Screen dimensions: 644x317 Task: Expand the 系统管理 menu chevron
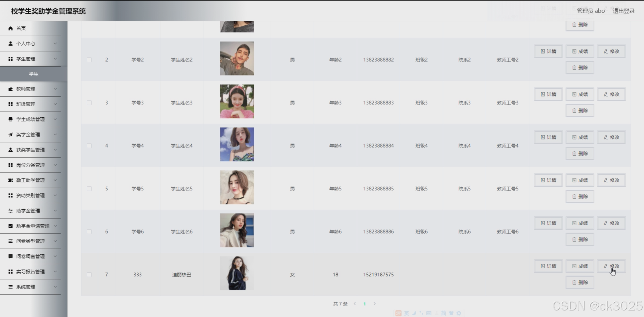(55, 287)
